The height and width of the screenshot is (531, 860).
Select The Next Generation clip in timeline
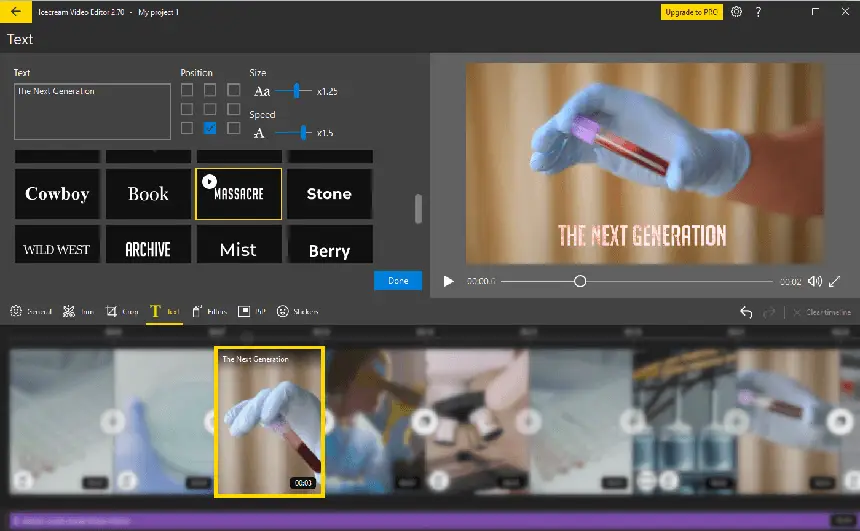click(x=269, y=422)
